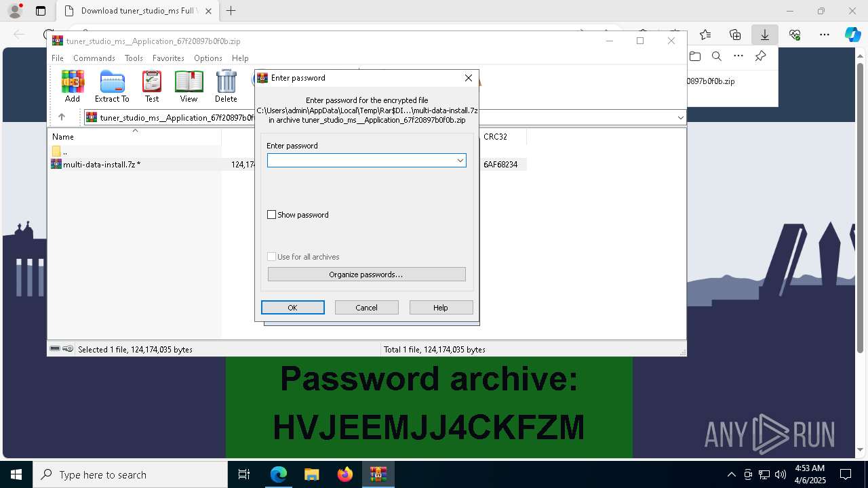Open the Windows Start menu

pyautogui.click(x=16, y=474)
